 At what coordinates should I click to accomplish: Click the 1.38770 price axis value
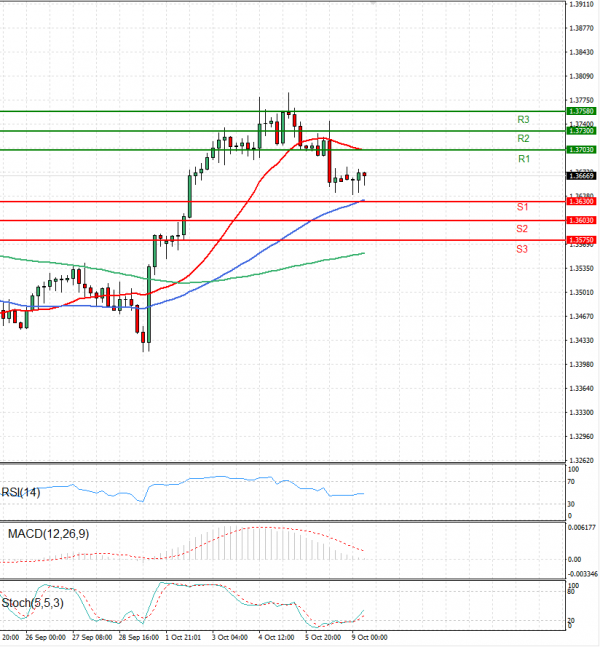tap(581, 28)
